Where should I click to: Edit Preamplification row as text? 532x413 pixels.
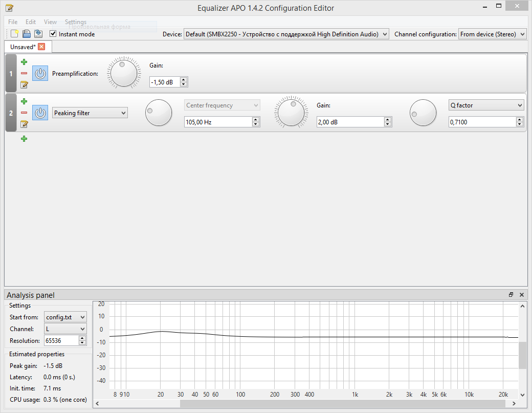tap(24, 84)
